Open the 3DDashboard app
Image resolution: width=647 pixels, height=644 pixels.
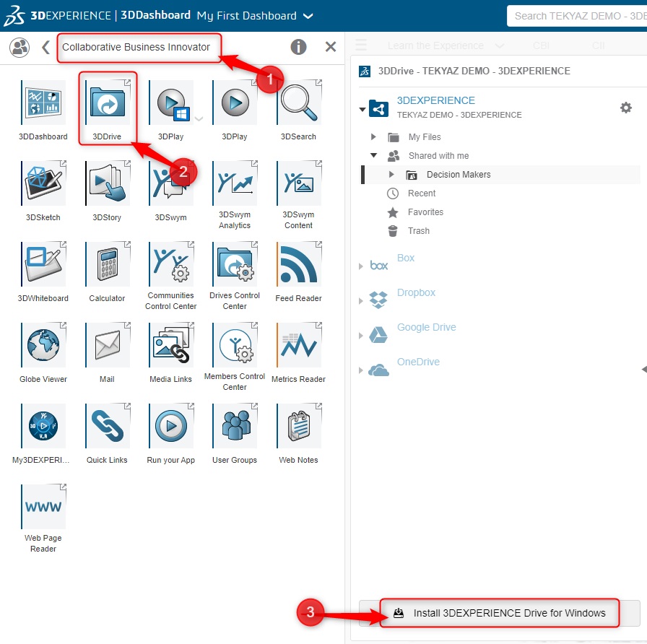[43, 103]
